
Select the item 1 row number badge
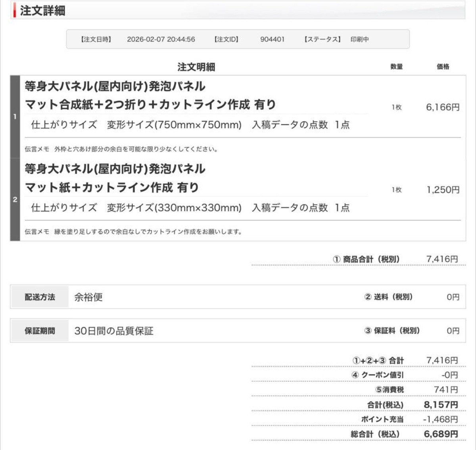(15, 117)
